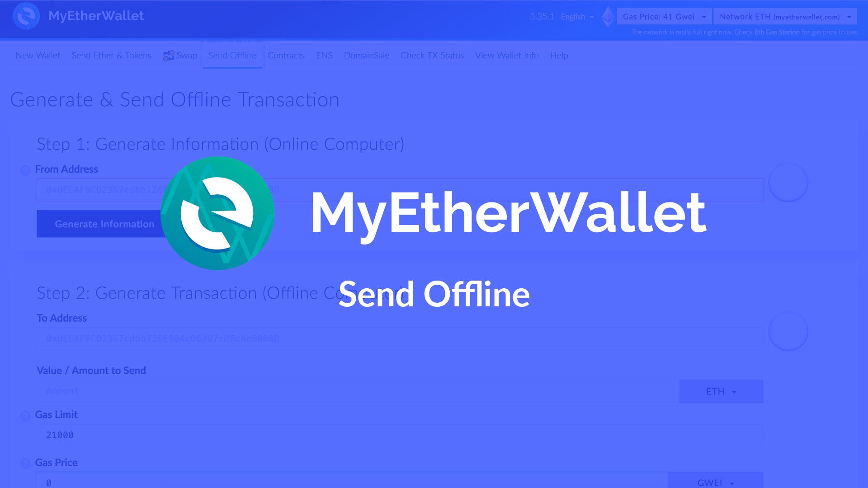Screen dimensions: 868x488
Task: Click the New Wallet menu item
Action: (x=38, y=56)
